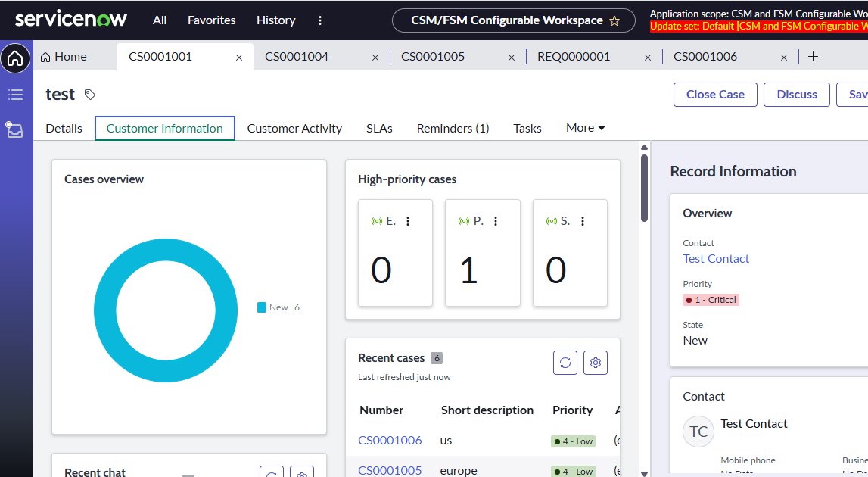Open the Tasks tab

point(527,129)
